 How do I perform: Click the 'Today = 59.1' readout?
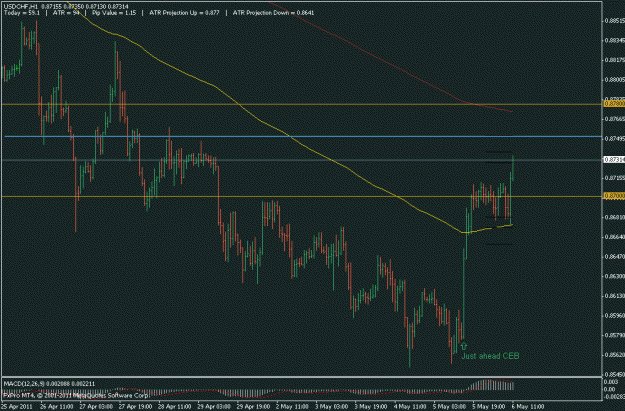coord(22,13)
